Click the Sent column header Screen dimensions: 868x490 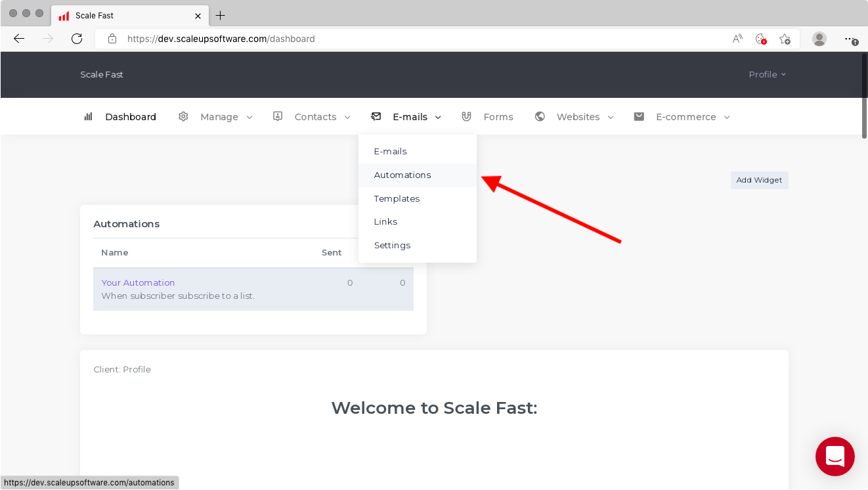[332, 253]
